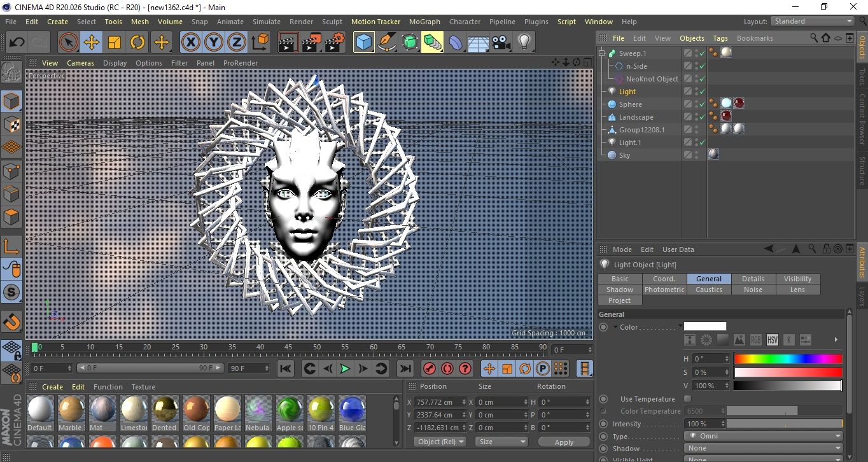Click the Apply button
Viewport: 868px width, 462px height.
point(564,442)
